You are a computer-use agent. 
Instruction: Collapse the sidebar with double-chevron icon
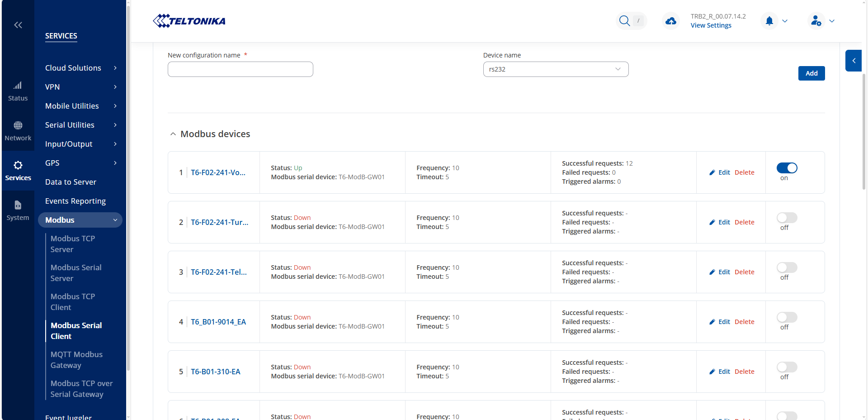[x=18, y=25]
